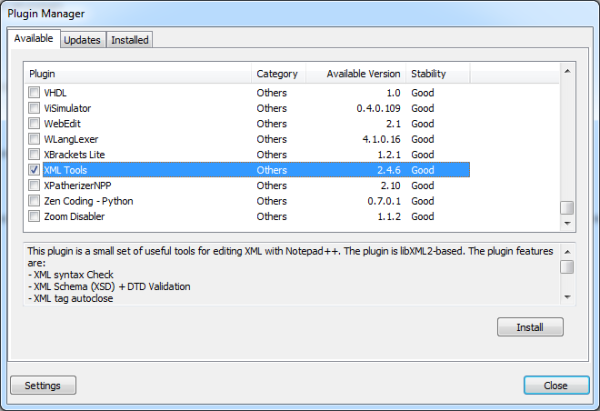This screenshot has height=411, width=600.
Task: Switch to the Updates tab
Action: point(82,40)
